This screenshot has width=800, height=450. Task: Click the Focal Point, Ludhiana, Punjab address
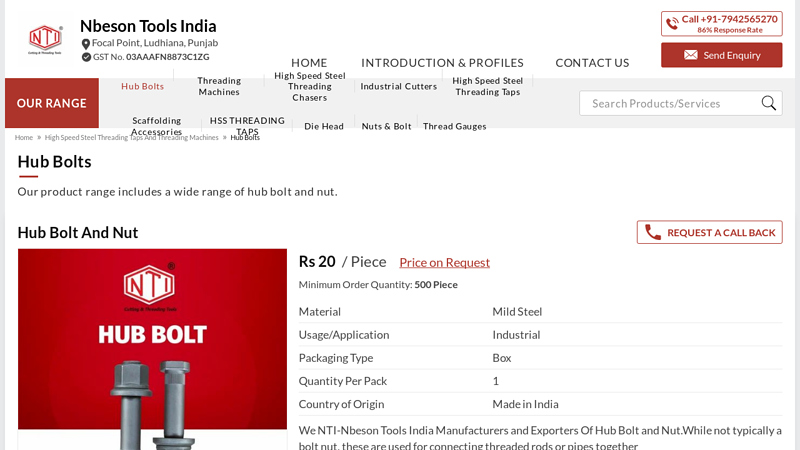tap(155, 43)
